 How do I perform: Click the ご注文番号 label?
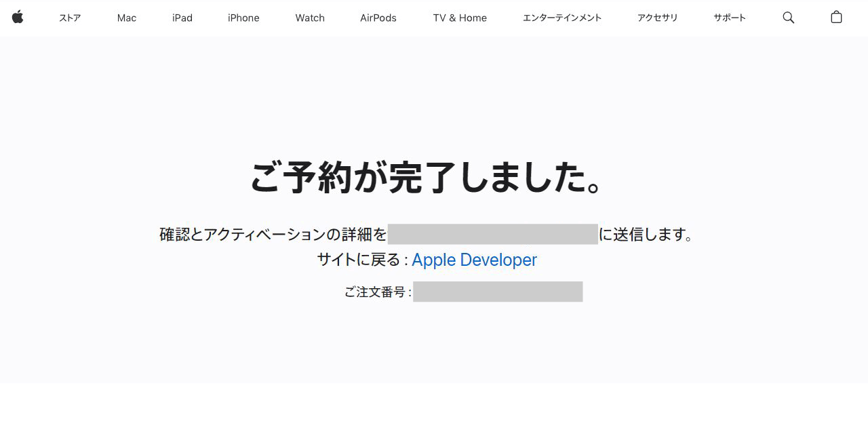pos(376,292)
